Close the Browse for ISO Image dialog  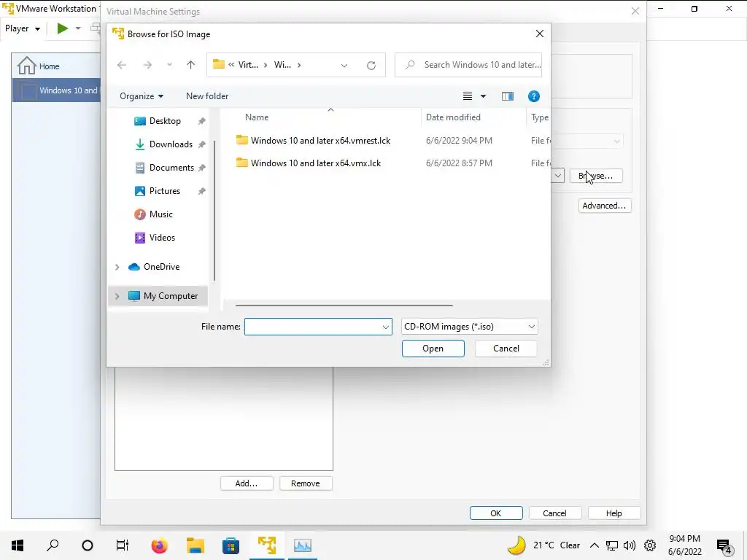point(539,34)
